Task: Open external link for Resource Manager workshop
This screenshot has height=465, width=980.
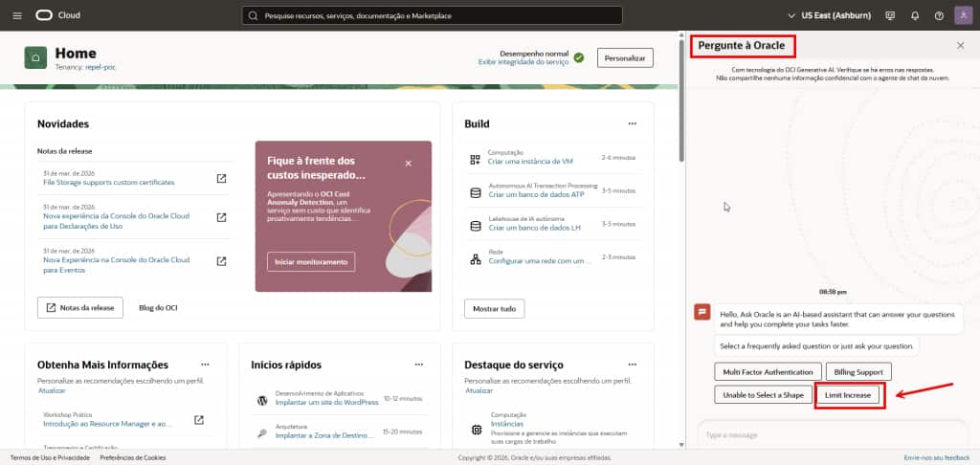Action: click(x=199, y=420)
